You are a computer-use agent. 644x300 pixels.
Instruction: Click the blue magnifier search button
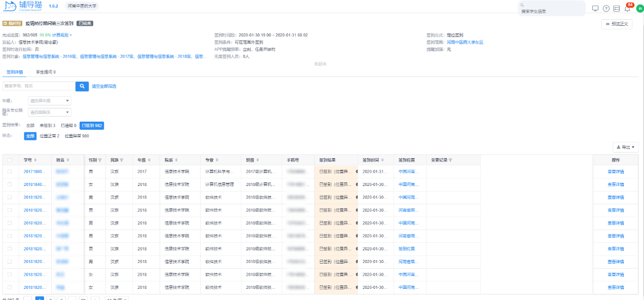82,87
